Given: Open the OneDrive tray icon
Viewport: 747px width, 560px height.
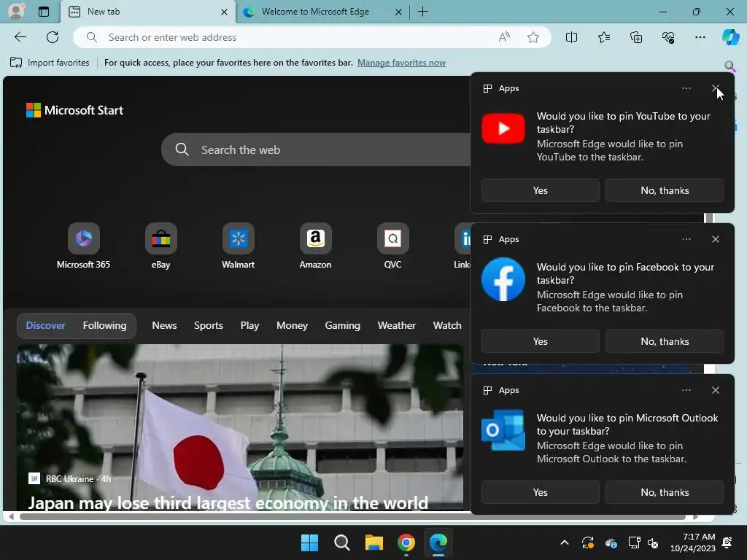Looking at the screenshot, I should point(611,542).
